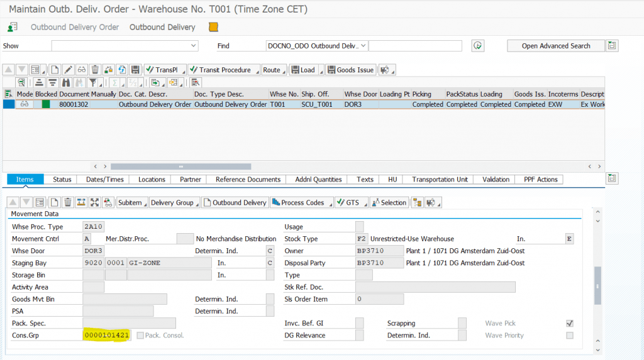The image size is (644, 360).
Task: Click the details magnifier icon in grid toolbar
Action: coord(21,82)
